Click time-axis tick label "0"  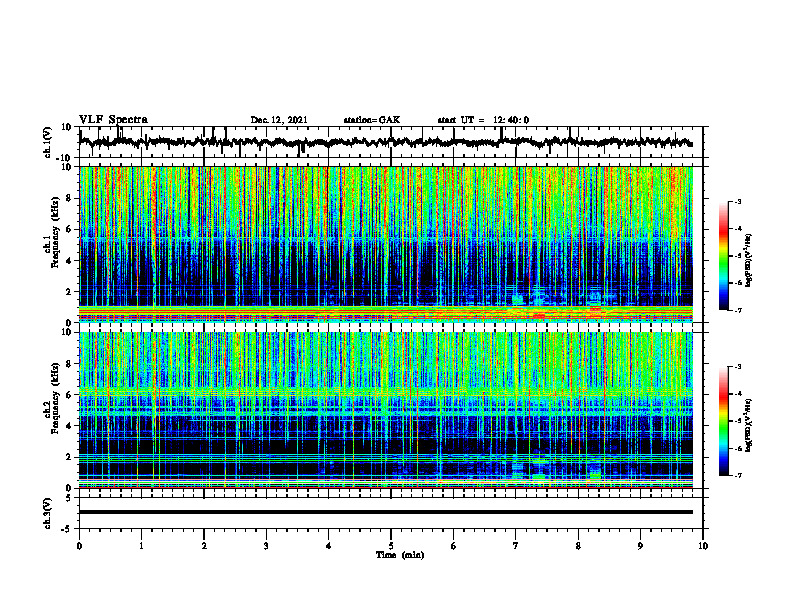pos(79,546)
